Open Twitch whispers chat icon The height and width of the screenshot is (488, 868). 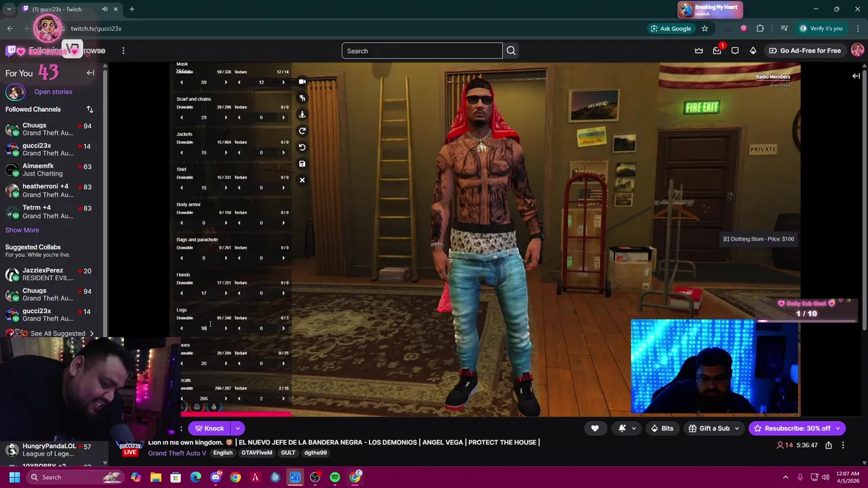pyautogui.click(x=735, y=51)
